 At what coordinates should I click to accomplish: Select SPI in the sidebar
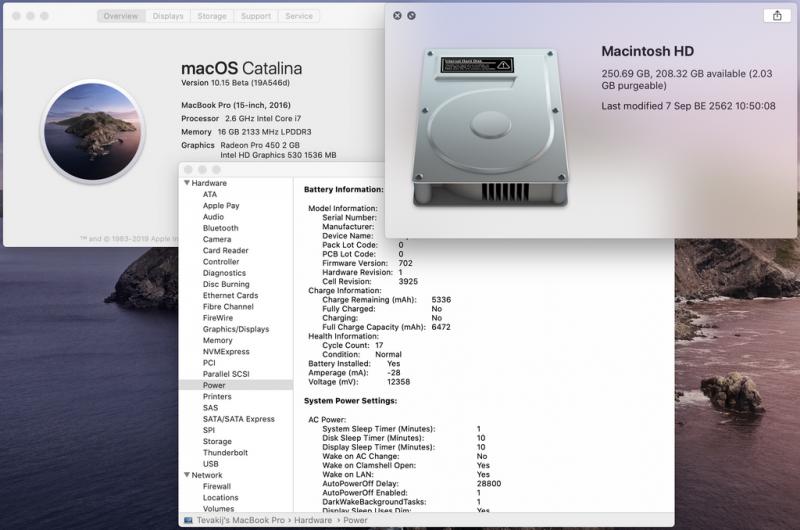[x=209, y=430]
